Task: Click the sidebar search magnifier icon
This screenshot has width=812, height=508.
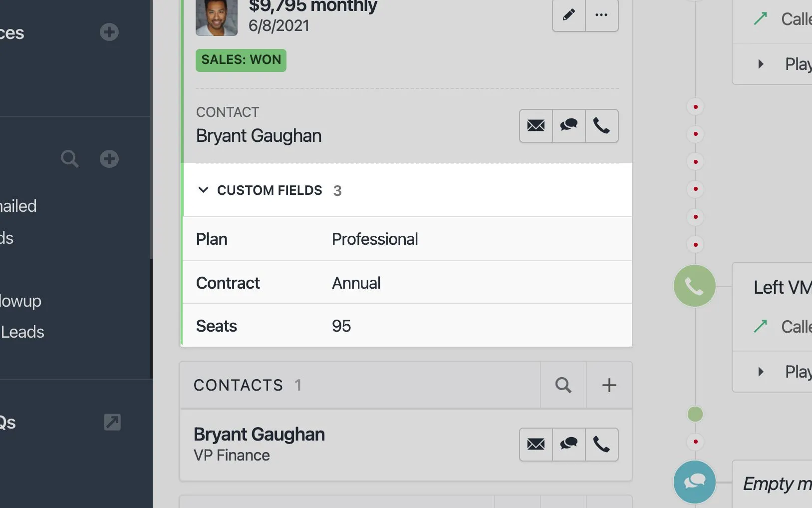Action: (69, 159)
